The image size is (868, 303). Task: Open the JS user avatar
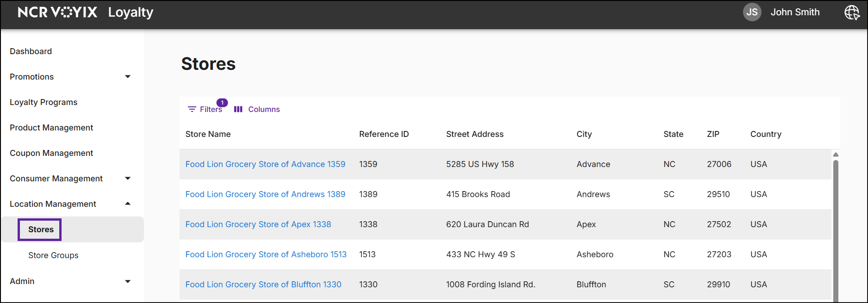coord(752,12)
